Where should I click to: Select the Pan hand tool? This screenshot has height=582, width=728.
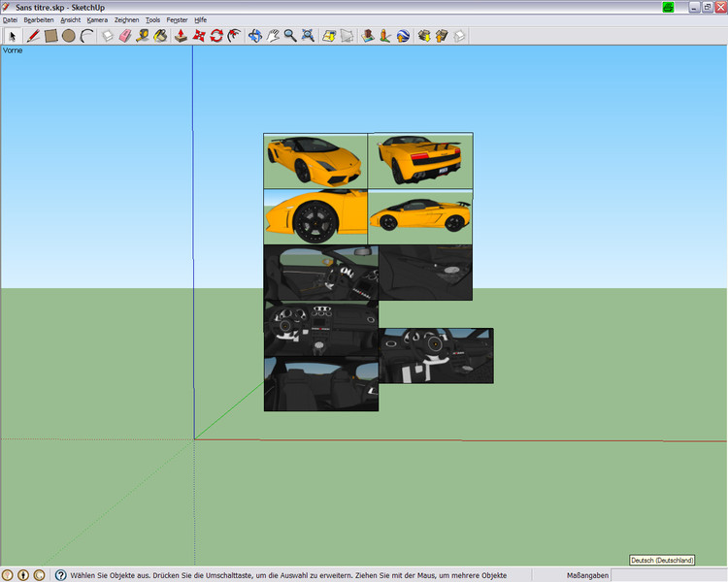click(273, 36)
